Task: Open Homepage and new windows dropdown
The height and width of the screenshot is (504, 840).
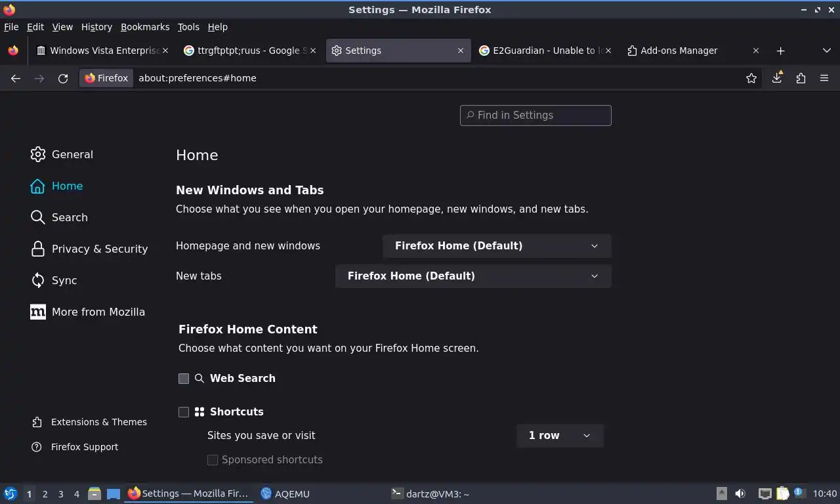Action: pos(497,246)
